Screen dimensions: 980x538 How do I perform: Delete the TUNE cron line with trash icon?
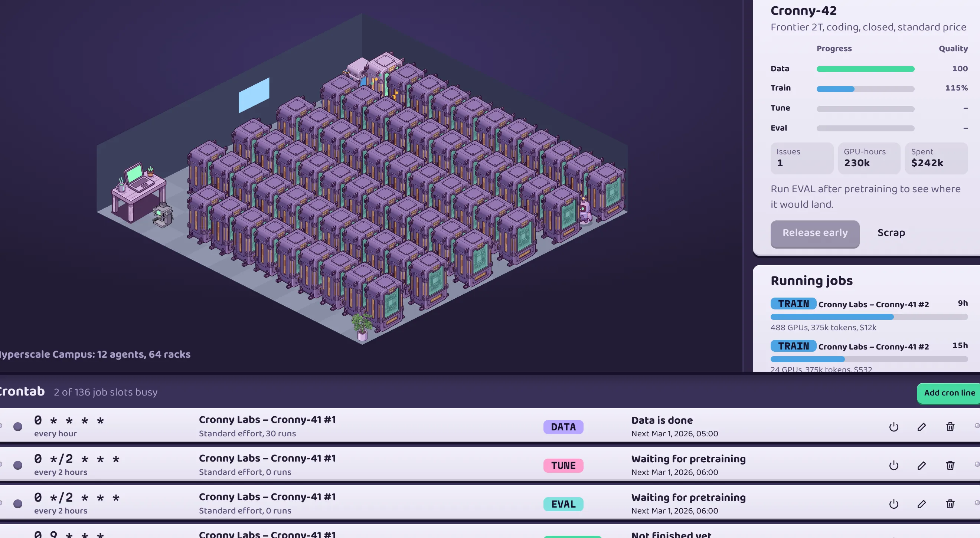point(950,465)
